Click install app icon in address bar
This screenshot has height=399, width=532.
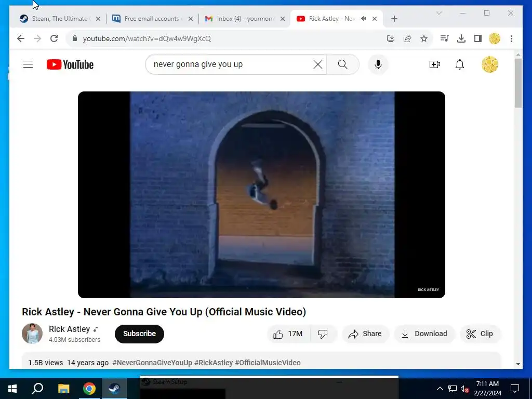(x=391, y=38)
